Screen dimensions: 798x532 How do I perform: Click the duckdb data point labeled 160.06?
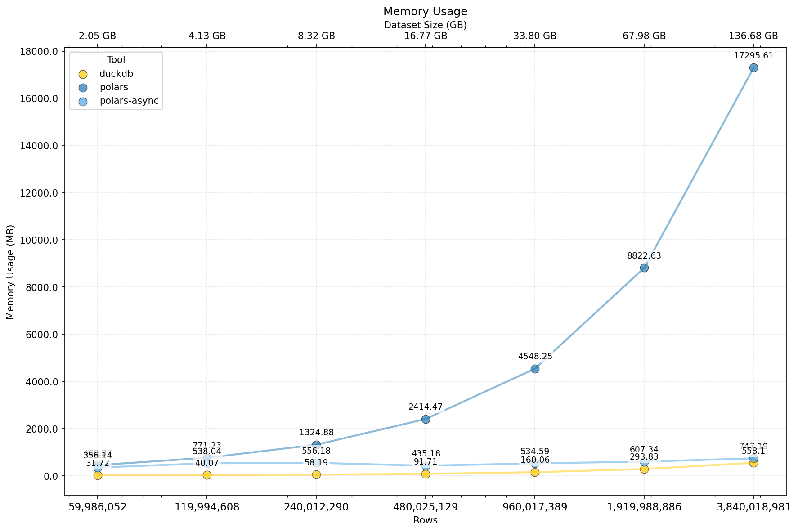pyautogui.click(x=535, y=472)
